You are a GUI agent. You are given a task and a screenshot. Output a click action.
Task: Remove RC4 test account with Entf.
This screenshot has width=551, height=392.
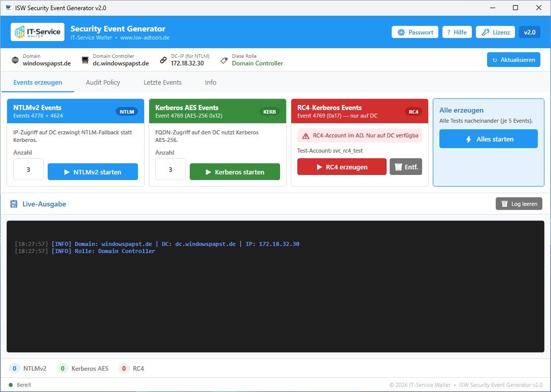405,167
